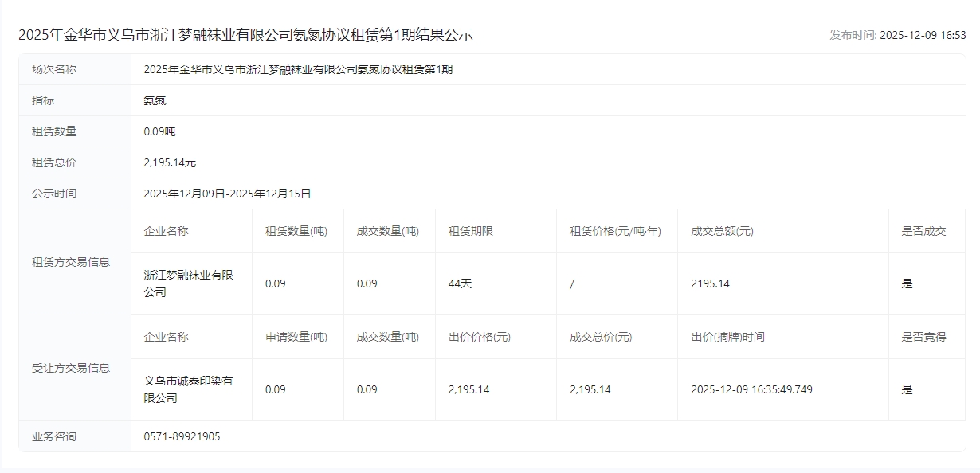Viewport: 980px width, 473px height.
Task: Click the 成交总额(元) column header
Action: [722, 231]
